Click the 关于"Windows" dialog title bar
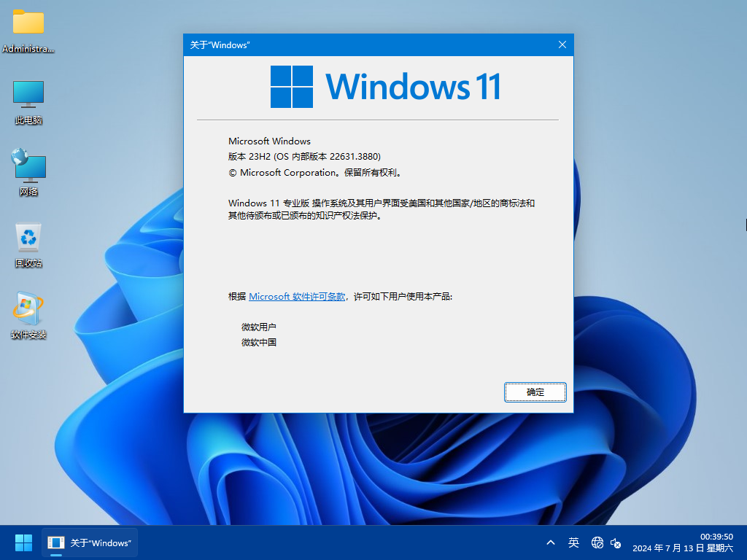Screen dimensions: 747x560 tap(328, 44)
